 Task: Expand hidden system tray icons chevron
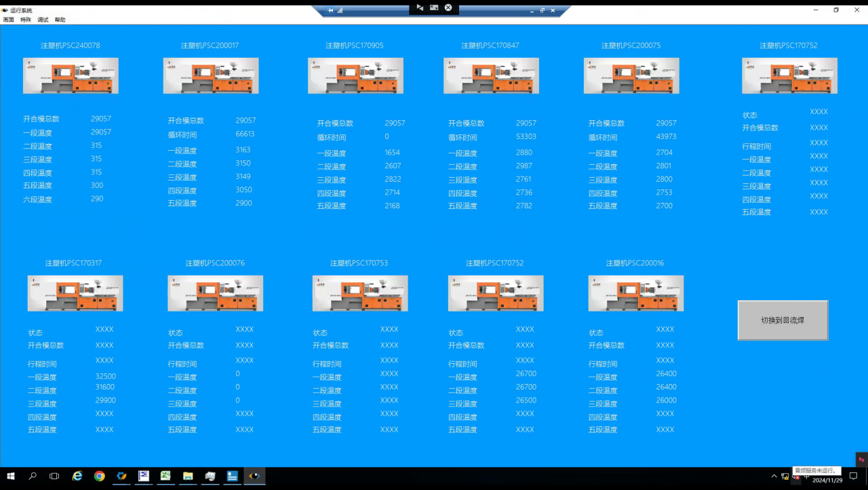click(x=774, y=476)
